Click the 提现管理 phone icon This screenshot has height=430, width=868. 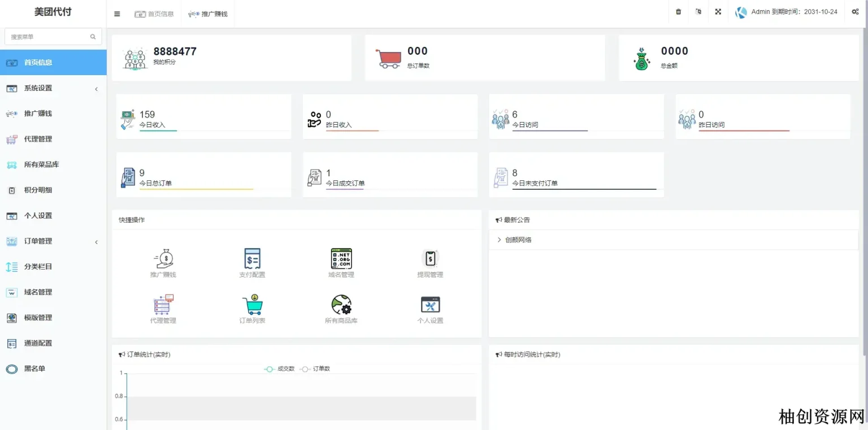(x=430, y=259)
